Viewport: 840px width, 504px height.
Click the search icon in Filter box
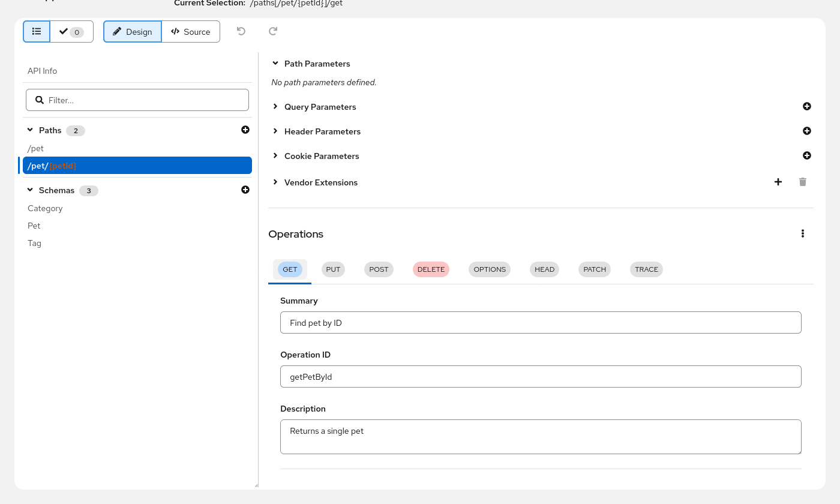tap(40, 100)
